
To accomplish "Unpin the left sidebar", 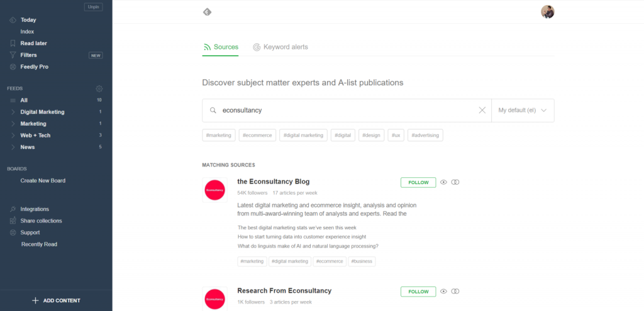I will [x=93, y=7].
